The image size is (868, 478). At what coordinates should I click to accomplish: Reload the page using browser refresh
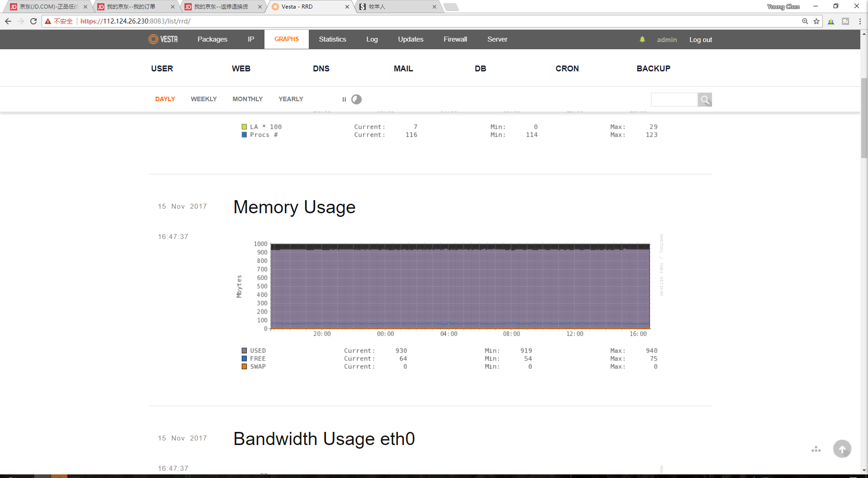coord(33,21)
